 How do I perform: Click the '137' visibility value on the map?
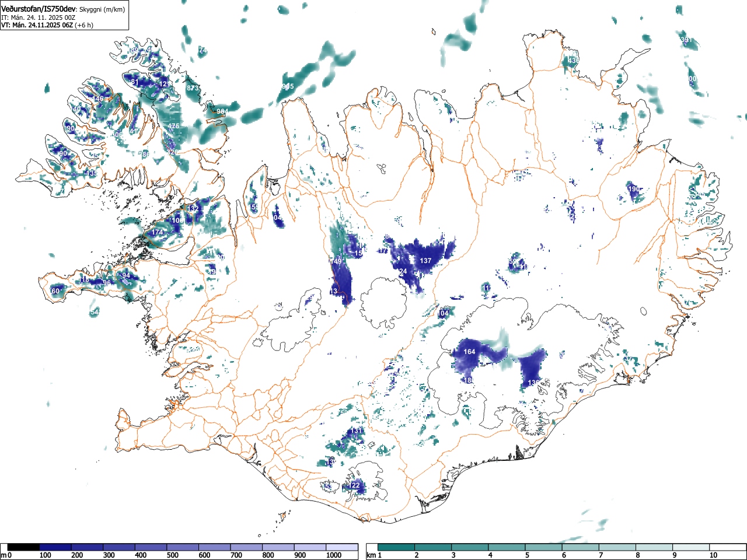click(x=425, y=261)
